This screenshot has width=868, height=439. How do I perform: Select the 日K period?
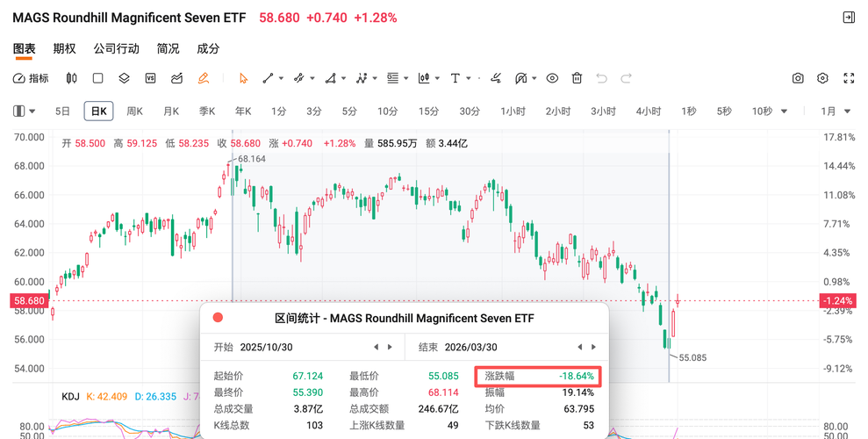pyautogui.click(x=98, y=112)
